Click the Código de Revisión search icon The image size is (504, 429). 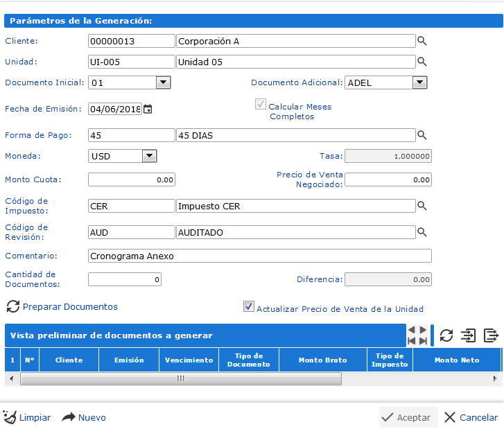pyautogui.click(x=422, y=232)
